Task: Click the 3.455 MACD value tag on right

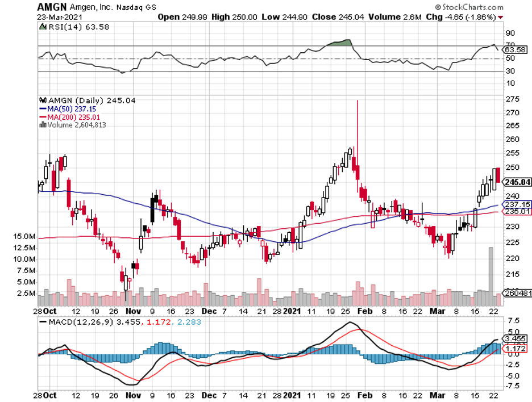Action: pos(517,338)
